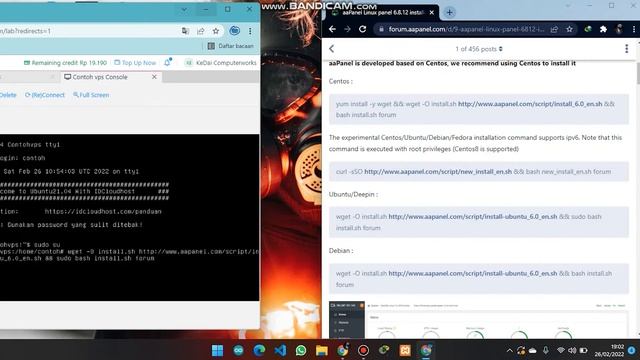Image resolution: width=640 pixels, height=360 pixels.
Task: Open the profile avatar in the left browser toolbar
Action: 234,31
